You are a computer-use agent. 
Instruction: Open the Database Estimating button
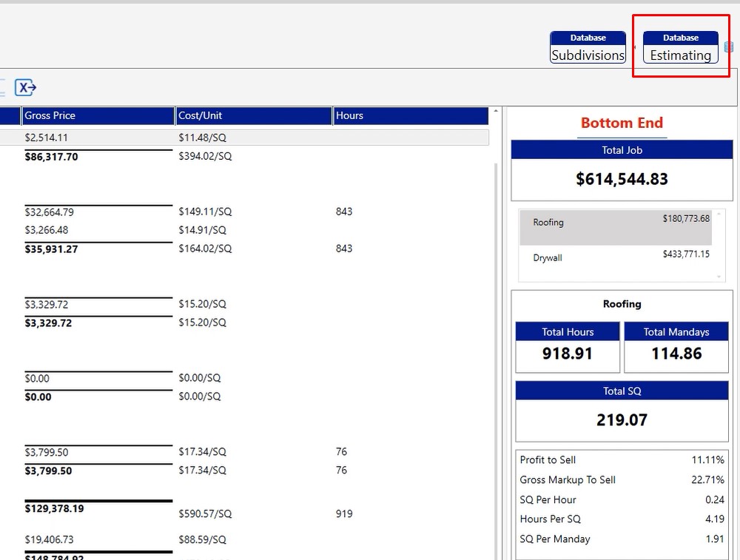pos(680,47)
